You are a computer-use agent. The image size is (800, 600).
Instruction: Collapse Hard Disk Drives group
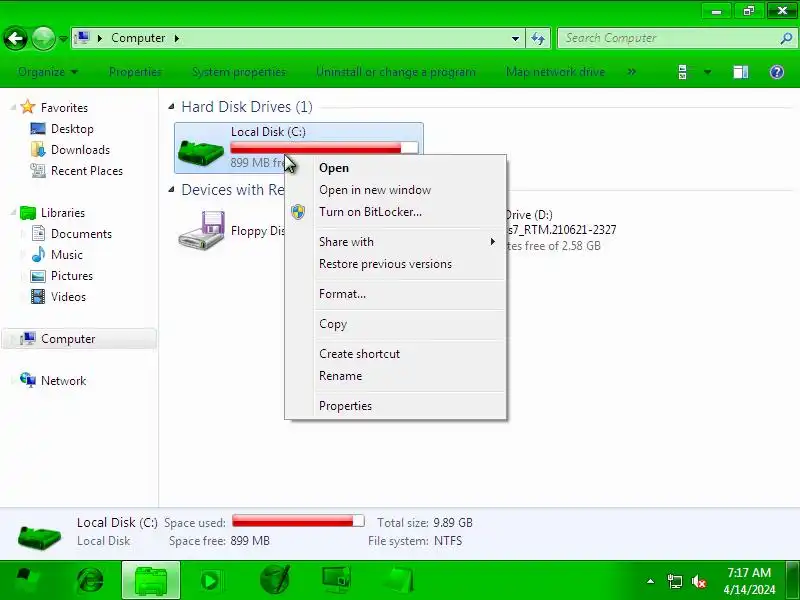coord(171,107)
